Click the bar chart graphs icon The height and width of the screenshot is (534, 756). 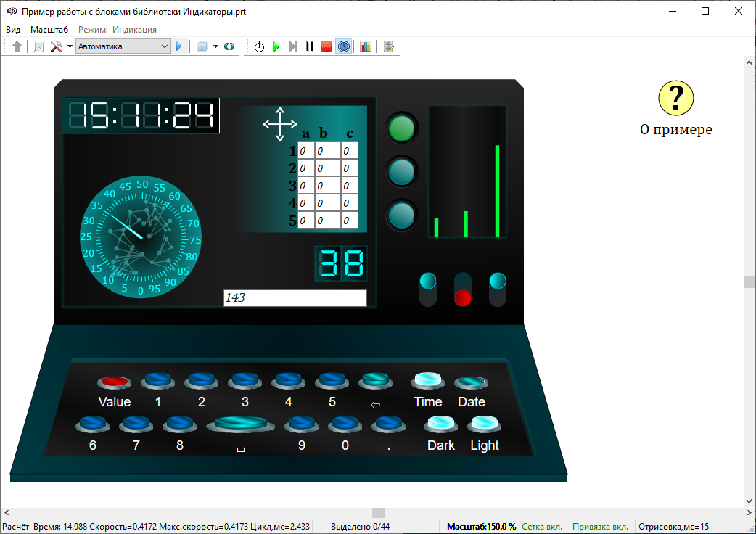[366, 46]
